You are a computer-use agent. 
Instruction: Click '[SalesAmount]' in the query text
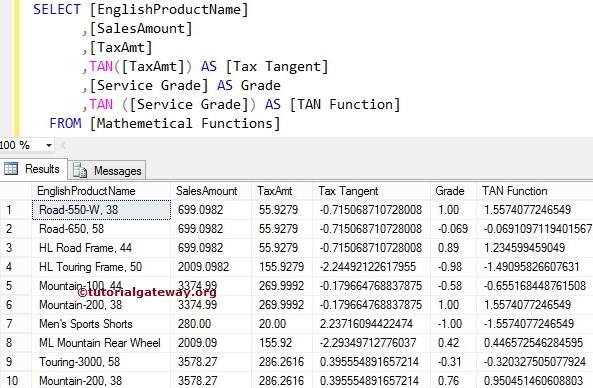coord(141,29)
